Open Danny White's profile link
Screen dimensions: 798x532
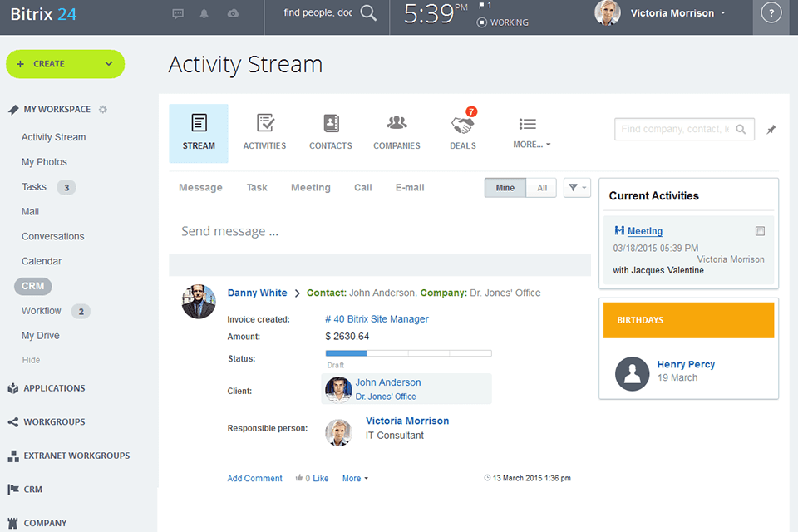tap(257, 293)
